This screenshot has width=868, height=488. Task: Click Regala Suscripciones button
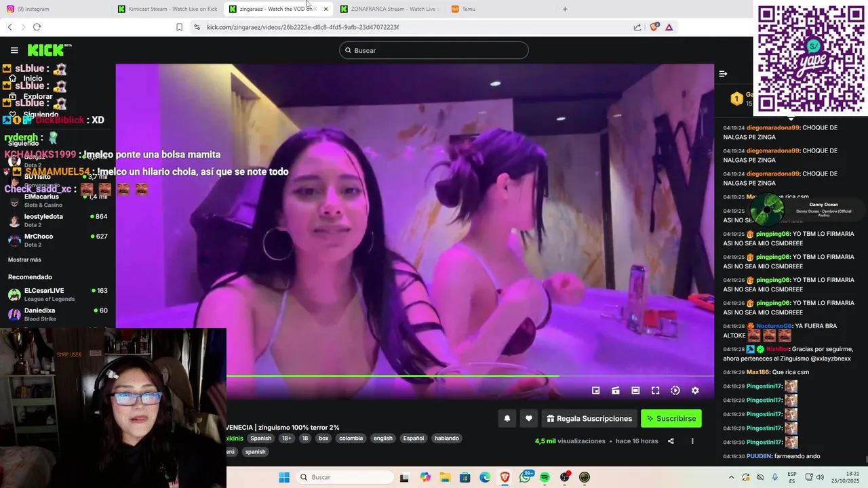(x=589, y=419)
